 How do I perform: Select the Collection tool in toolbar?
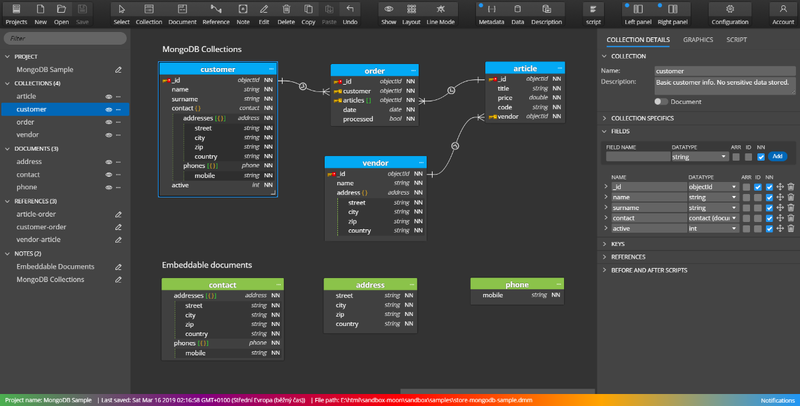[x=149, y=12]
